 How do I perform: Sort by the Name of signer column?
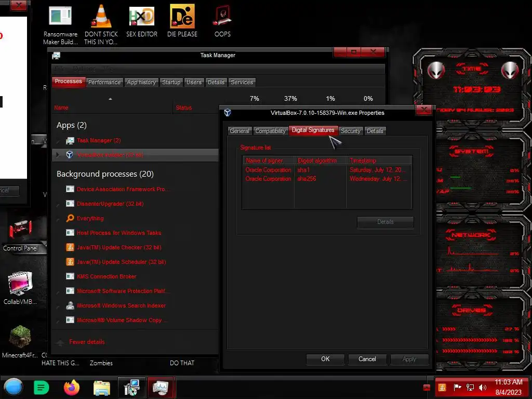(x=269, y=161)
